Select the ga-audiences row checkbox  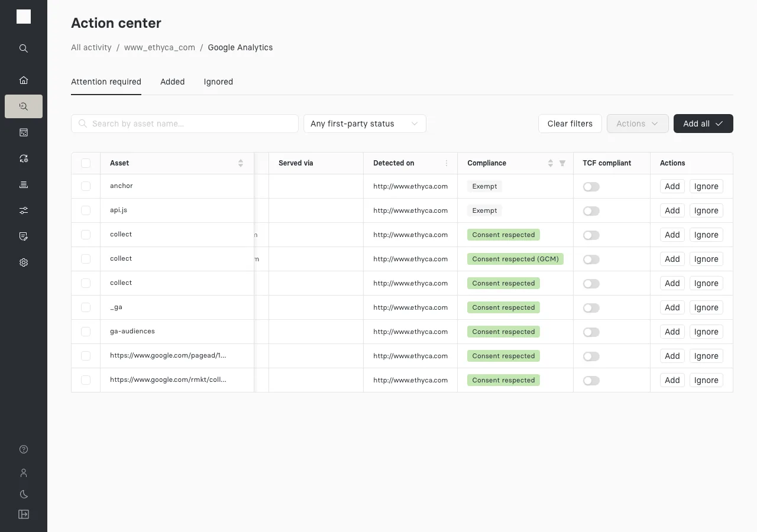(86, 332)
